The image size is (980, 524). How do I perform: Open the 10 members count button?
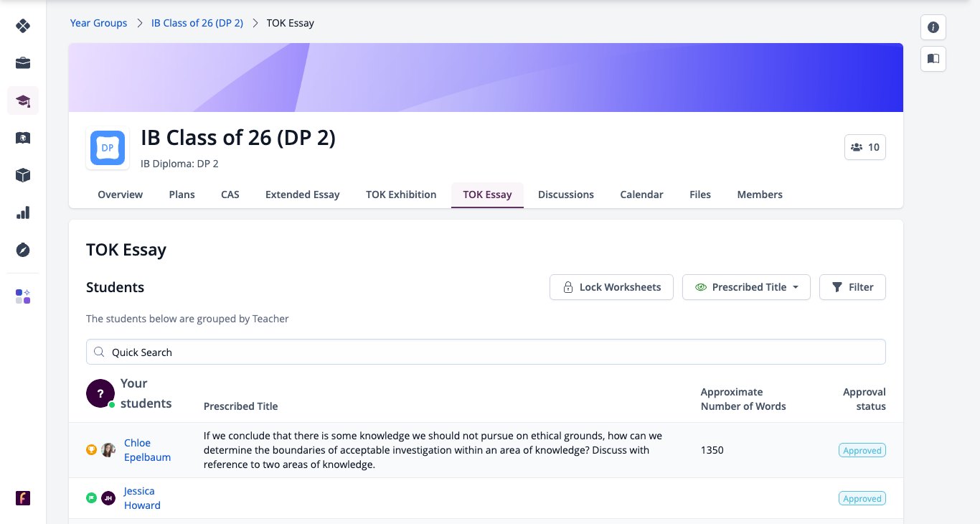(865, 147)
